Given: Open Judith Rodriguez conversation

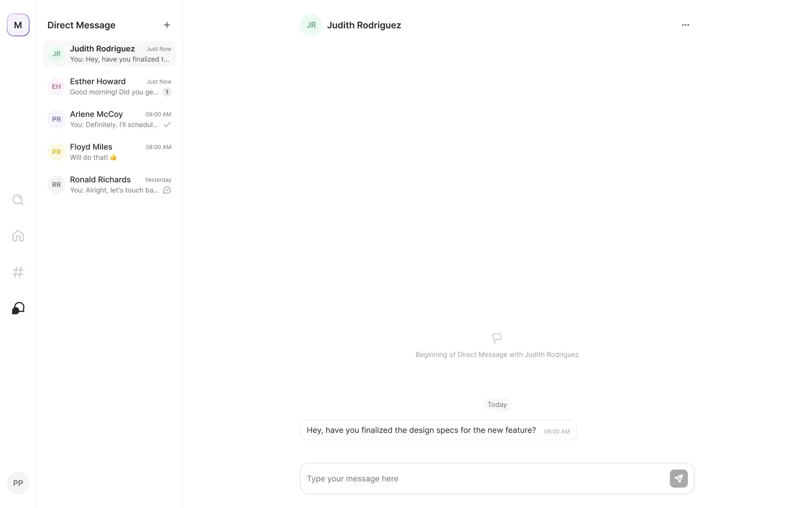Looking at the screenshot, I should [109, 54].
